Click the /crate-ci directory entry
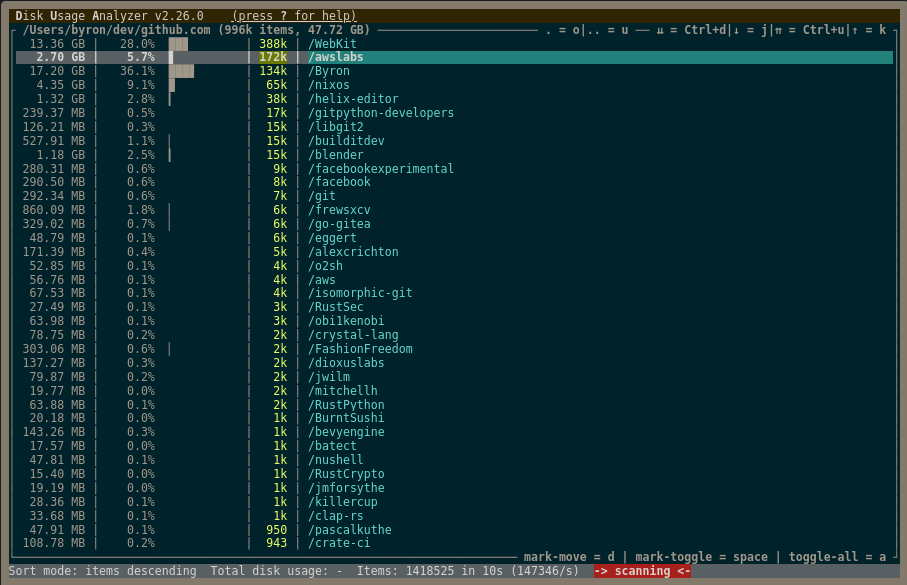Viewport: 907px width, 585px height. pos(454,543)
